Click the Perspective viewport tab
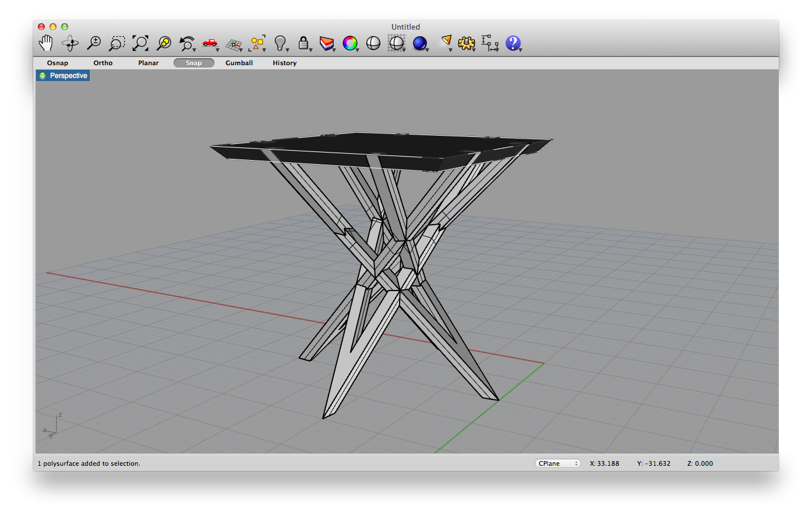812x517 pixels. (62, 75)
